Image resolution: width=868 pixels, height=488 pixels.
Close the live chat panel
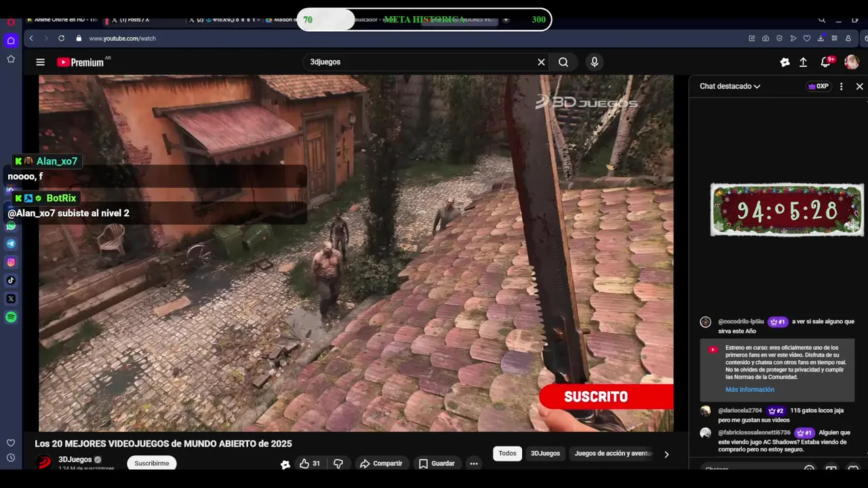click(859, 87)
